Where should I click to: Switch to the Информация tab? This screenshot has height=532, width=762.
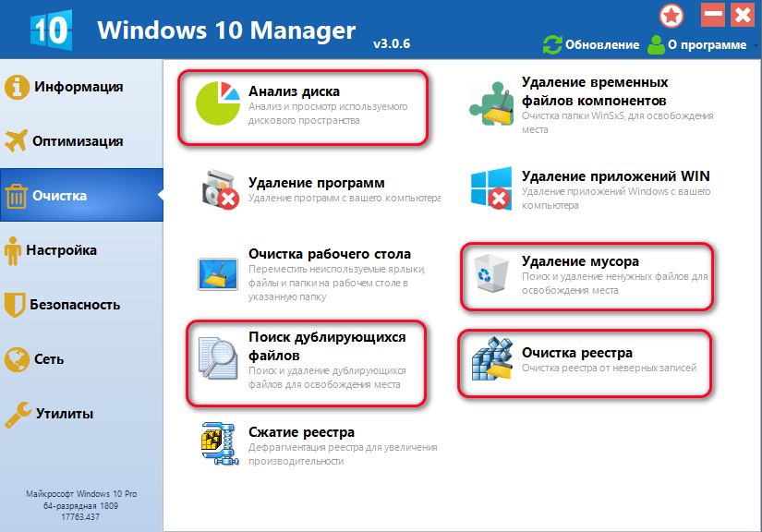[x=79, y=88]
